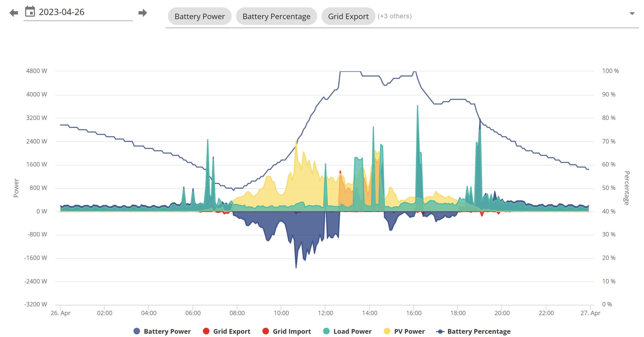Select the Battery Percentage chip
The image size is (644, 337).
tap(276, 16)
